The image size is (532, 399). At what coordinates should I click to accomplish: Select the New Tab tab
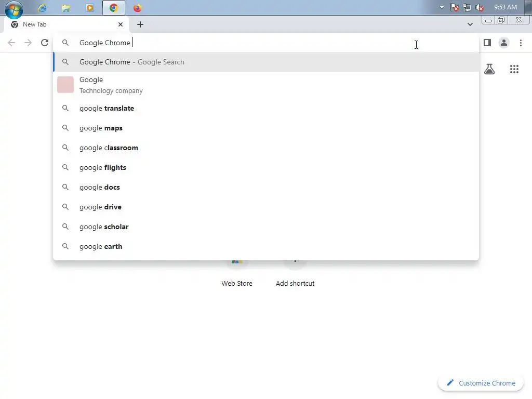64,24
